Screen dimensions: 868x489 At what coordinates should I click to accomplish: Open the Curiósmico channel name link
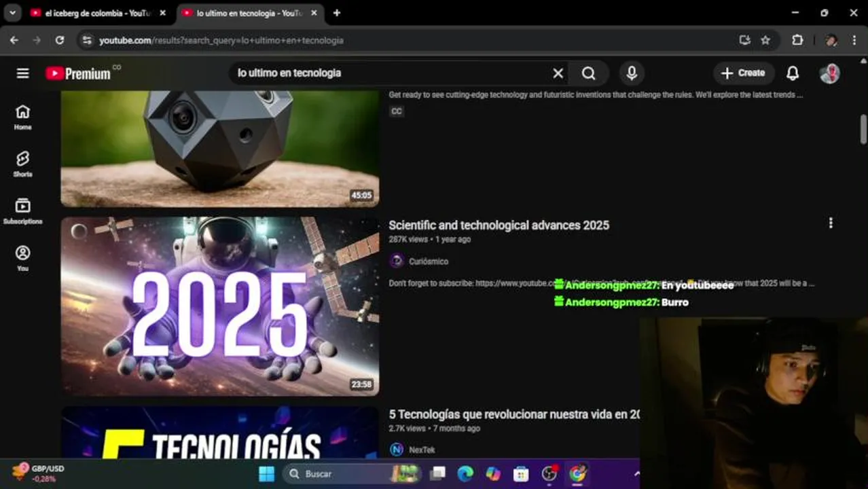429,261
